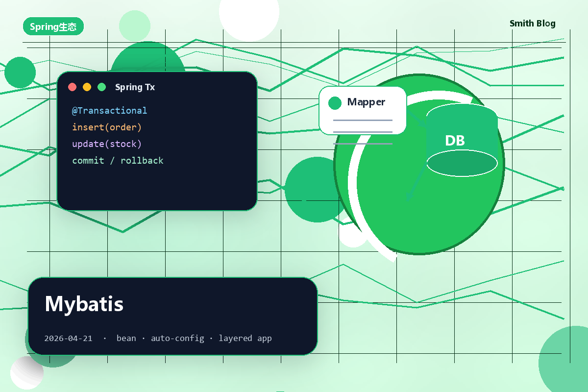The height and width of the screenshot is (392, 588).
Task: Click the Mapper card label
Action: coord(366,102)
